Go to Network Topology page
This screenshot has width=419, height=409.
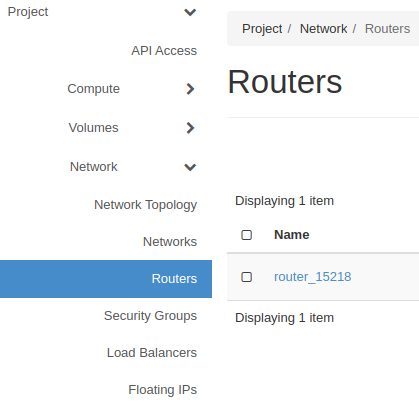(x=146, y=205)
